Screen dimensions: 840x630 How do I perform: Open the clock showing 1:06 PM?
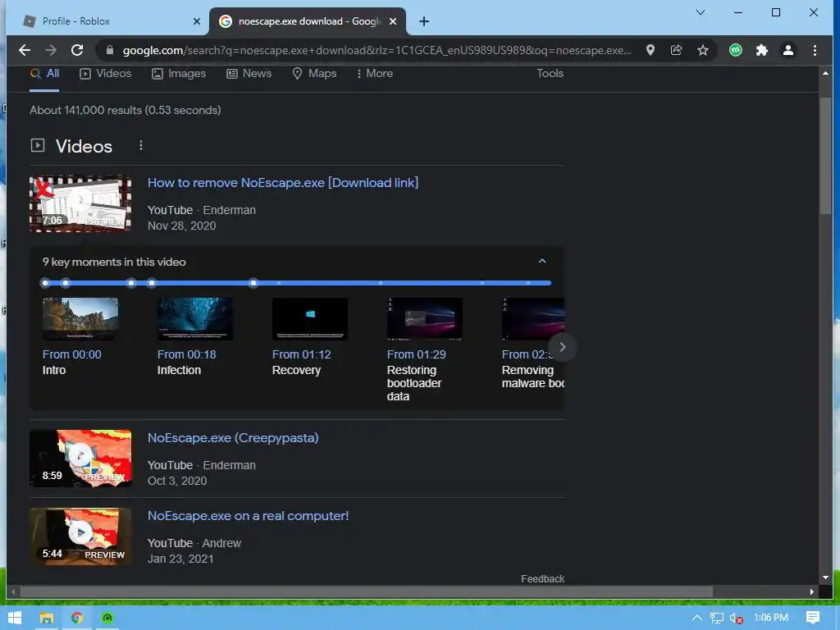[x=771, y=618]
